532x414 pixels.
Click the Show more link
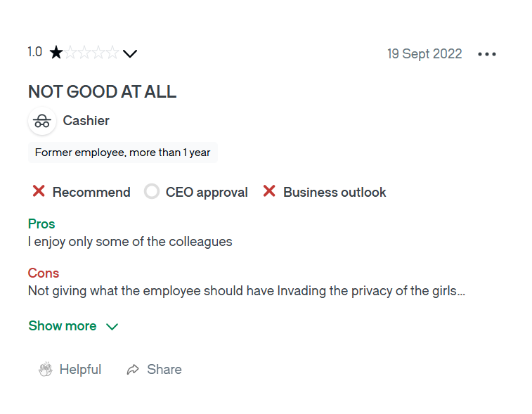(x=63, y=326)
